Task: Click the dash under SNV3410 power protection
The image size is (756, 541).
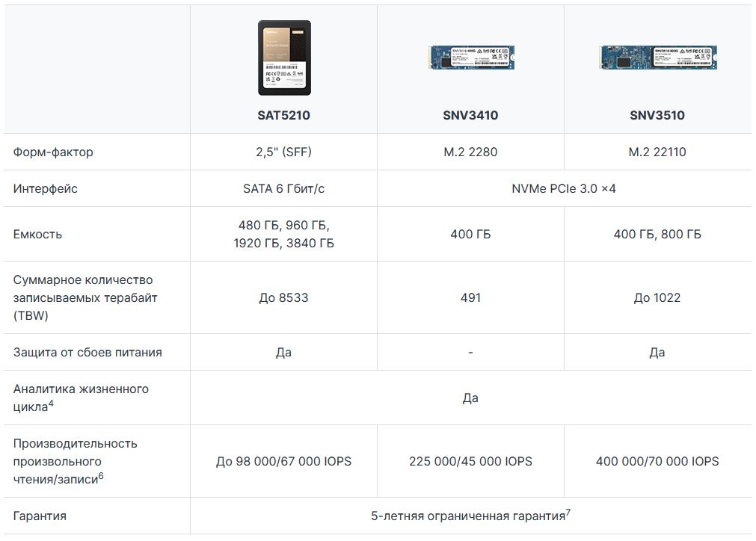Action: pyautogui.click(x=470, y=353)
